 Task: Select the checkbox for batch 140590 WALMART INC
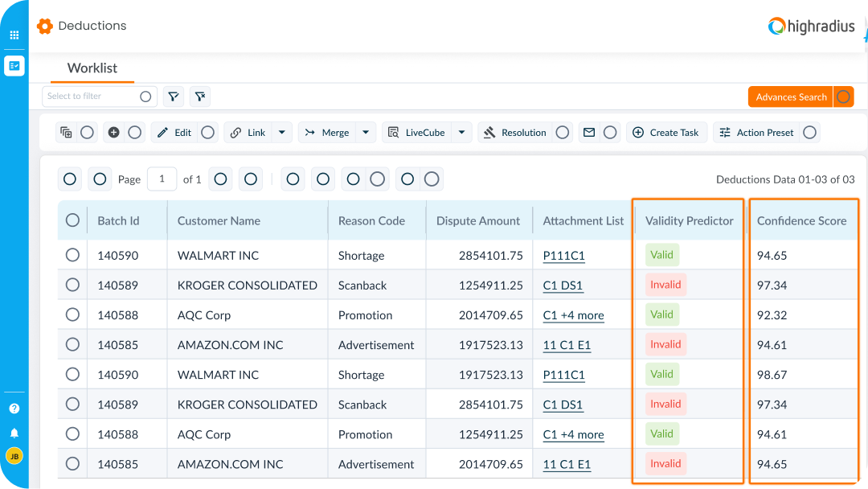(72, 255)
